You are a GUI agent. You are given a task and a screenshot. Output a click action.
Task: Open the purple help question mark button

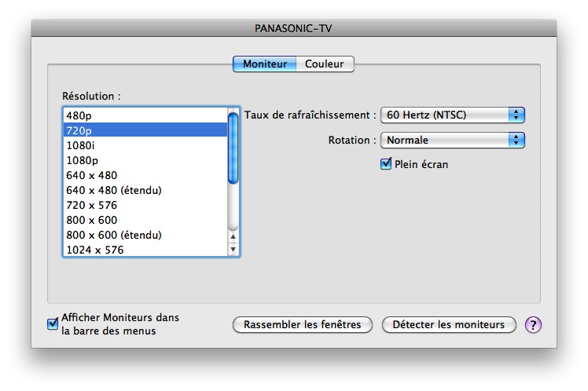click(534, 324)
